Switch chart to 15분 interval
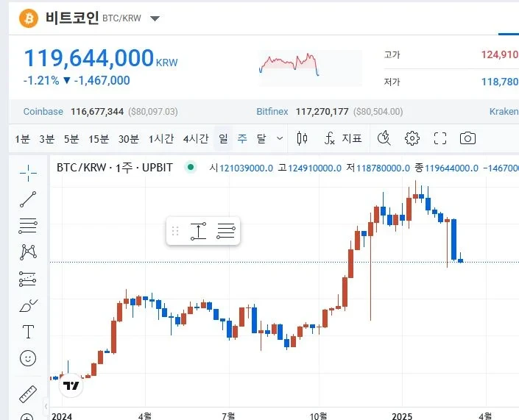 (99, 138)
